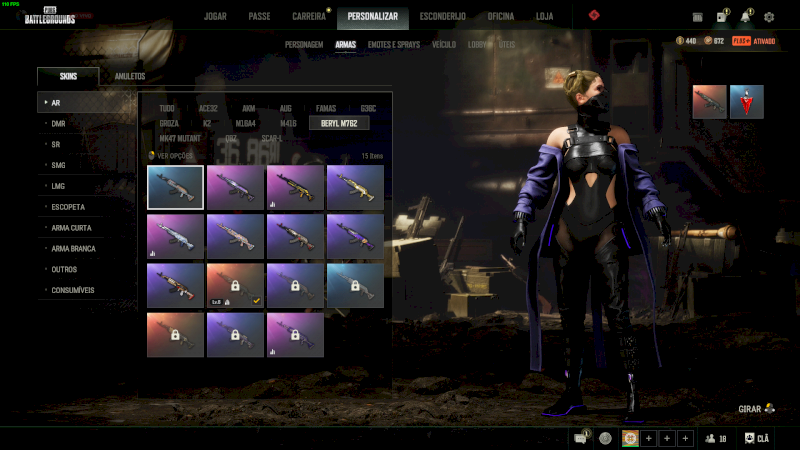The width and height of the screenshot is (800, 450).
Task: Switch to the VEÍCULO tab
Action: coord(444,44)
